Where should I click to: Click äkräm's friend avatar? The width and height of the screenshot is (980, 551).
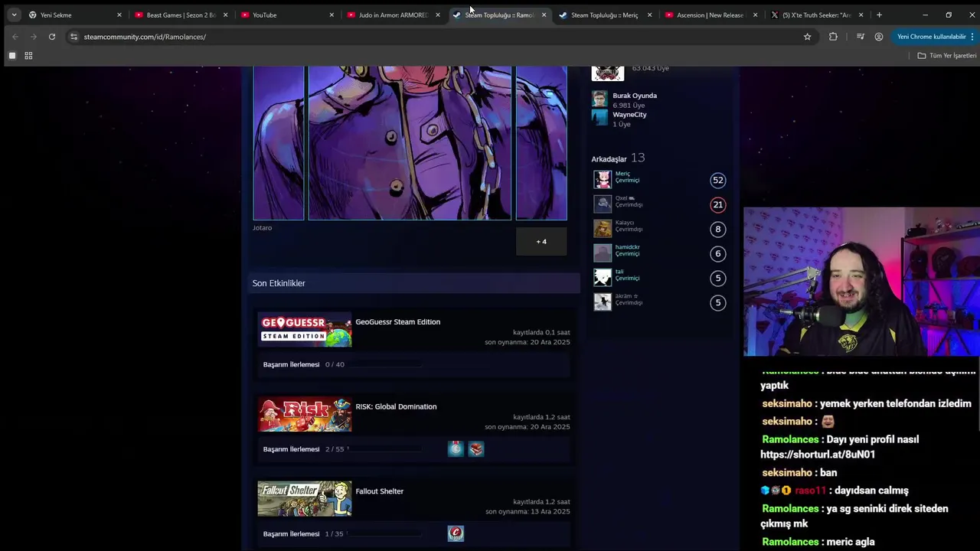click(603, 302)
